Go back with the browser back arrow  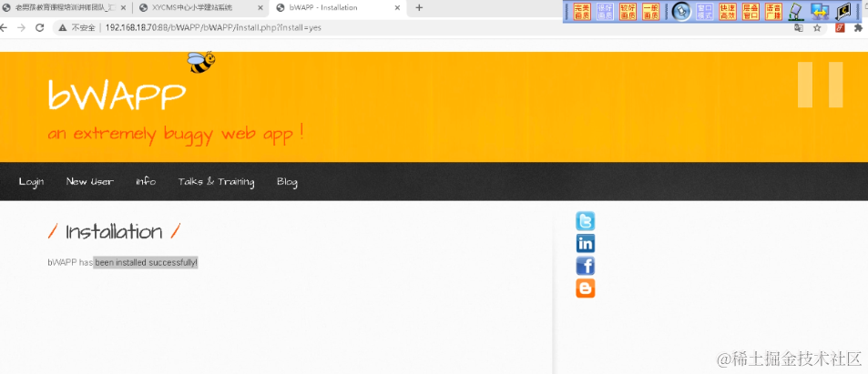tap(5, 27)
